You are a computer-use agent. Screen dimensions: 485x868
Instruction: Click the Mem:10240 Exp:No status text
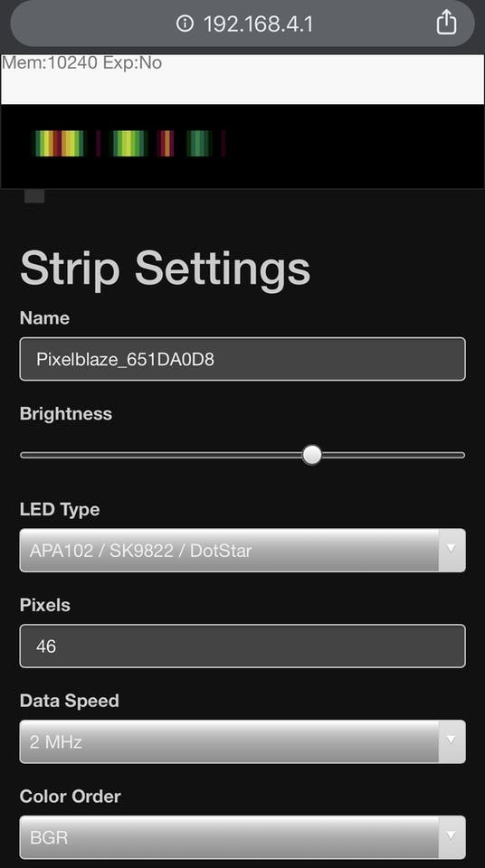coord(82,62)
